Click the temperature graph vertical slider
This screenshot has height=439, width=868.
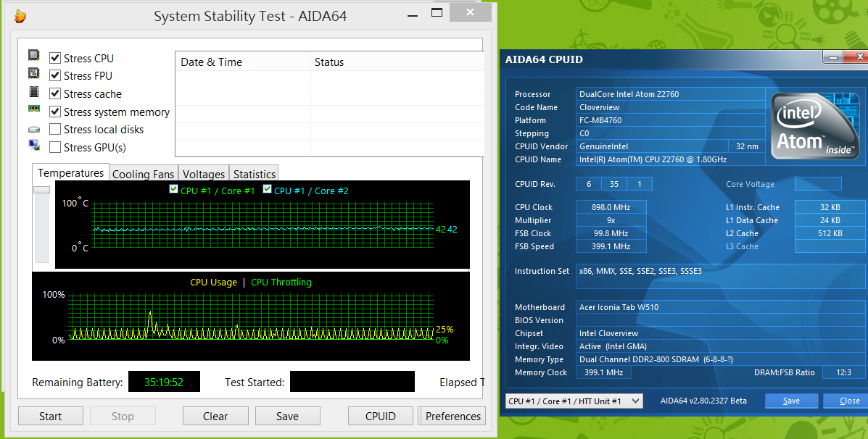(41, 190)
